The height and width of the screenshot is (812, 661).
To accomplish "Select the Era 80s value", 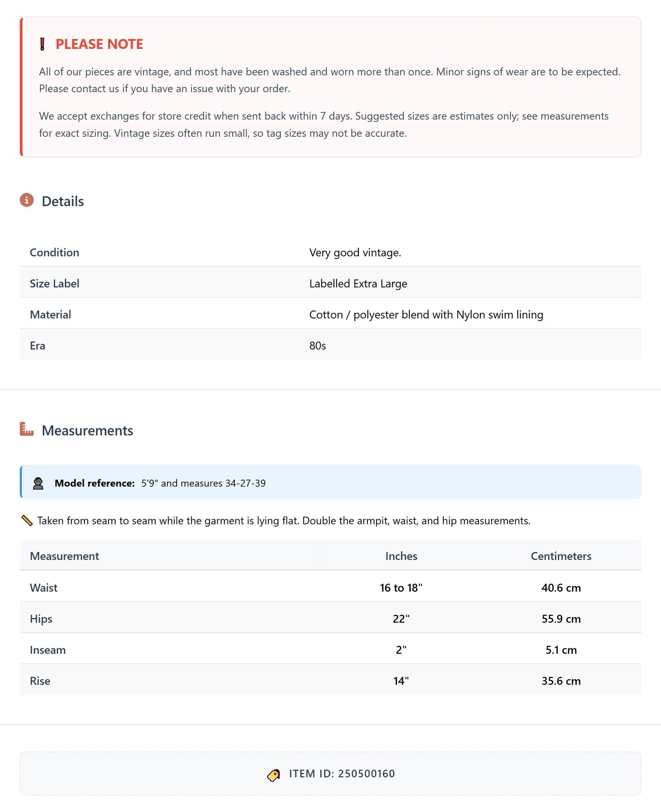I will point(318,346).
